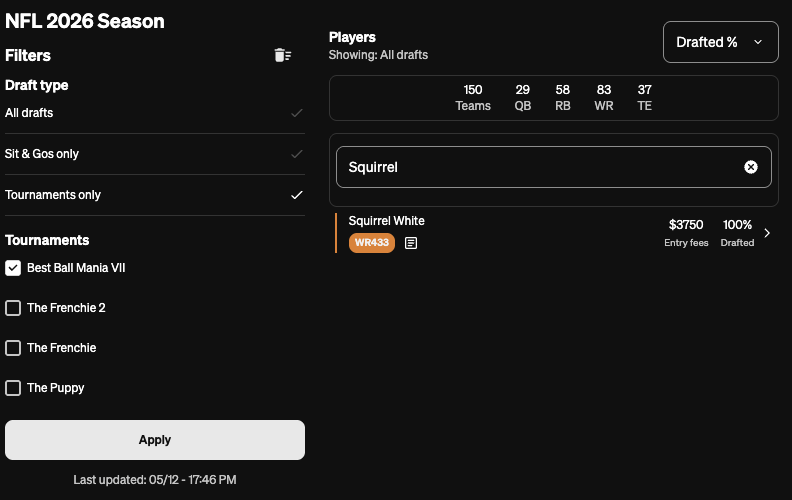Click the Last updated timestamp
Screen dimensions: 792x500
(x=155, y=479)
